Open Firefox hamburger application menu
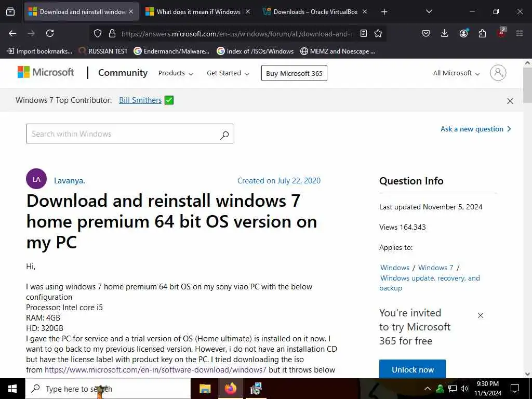Screen dimensions: 532x399 [x=519, y=33]
